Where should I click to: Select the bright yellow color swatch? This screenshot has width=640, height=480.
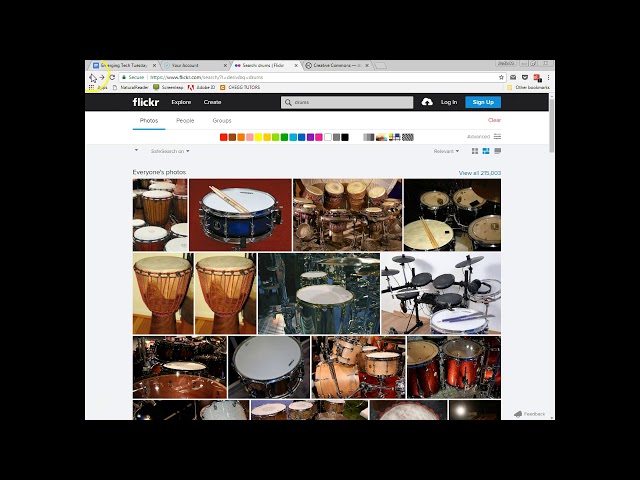pos(258,137)
